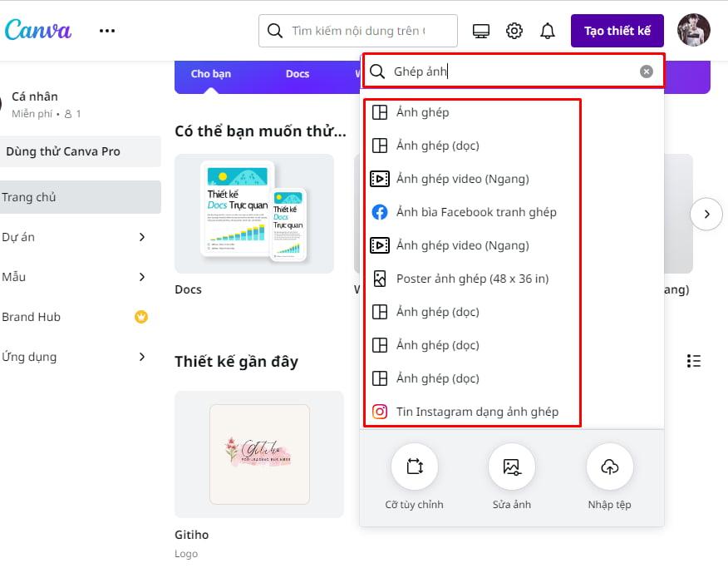Click into the 'Ghép ảnh' search field

[513, 72]
